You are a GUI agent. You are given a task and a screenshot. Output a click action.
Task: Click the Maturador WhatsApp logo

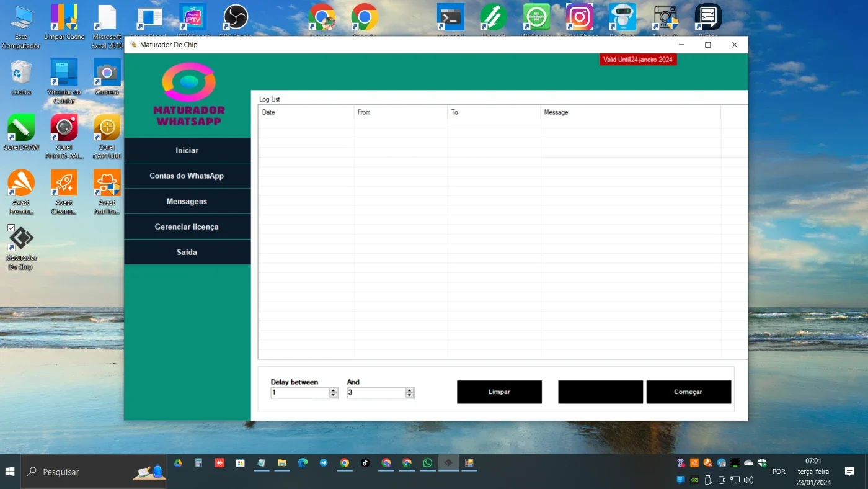point(188,94)
